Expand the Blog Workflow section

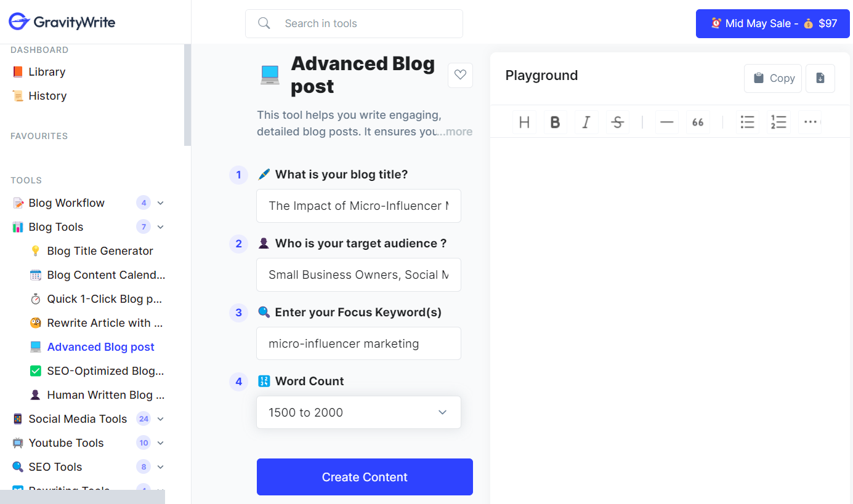click(161, 203)
